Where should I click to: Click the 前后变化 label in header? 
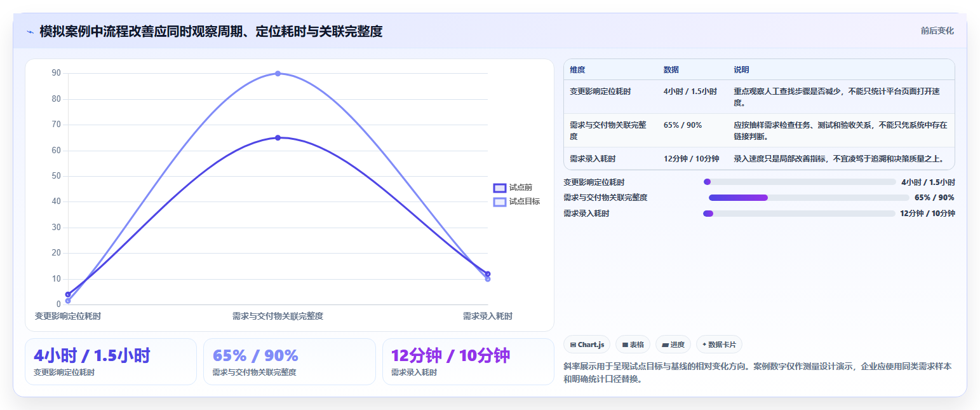(x=937, y=31)
